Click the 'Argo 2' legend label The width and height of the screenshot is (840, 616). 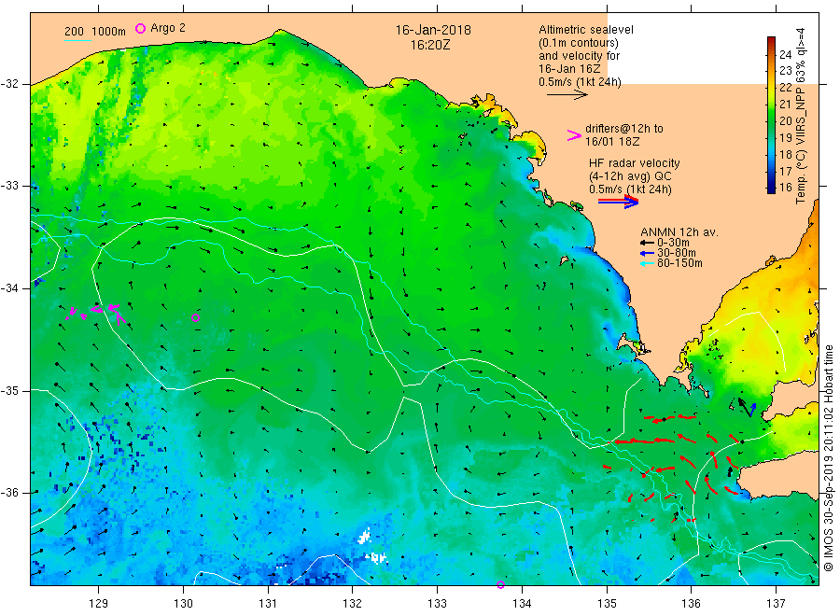[x=168, y=28]
